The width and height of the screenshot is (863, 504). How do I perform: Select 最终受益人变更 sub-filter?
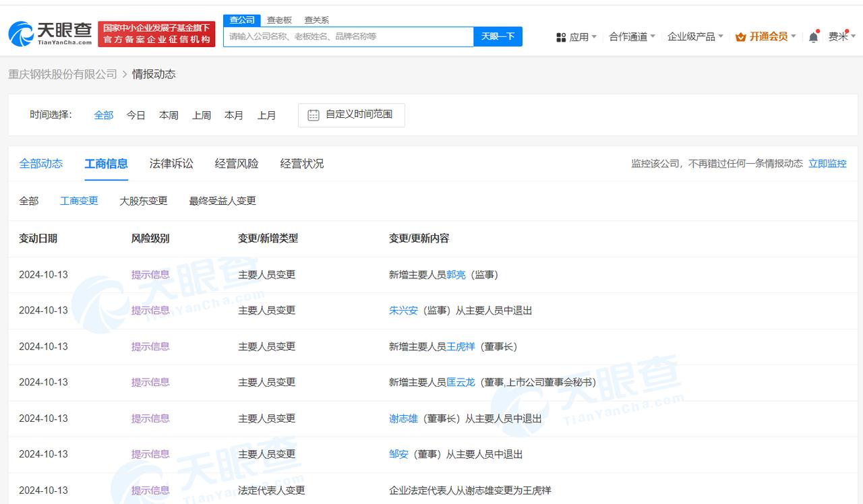(222, 201)
